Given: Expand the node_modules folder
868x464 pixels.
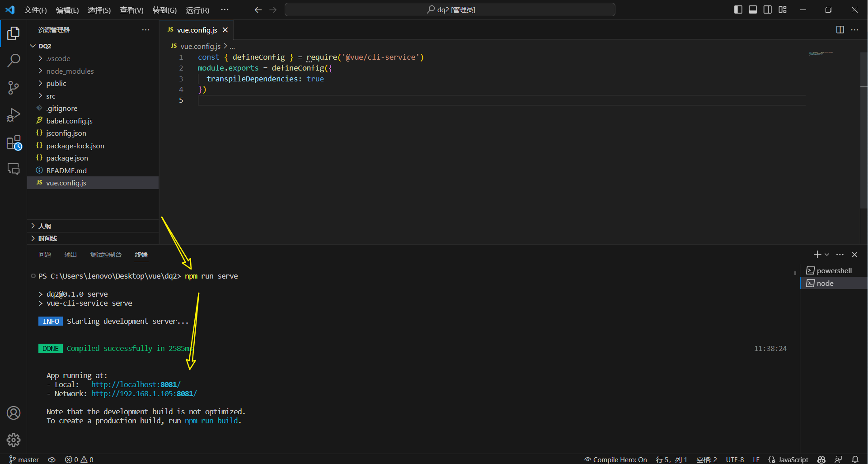Looking at the screenshot, I should tap(40, 71).
